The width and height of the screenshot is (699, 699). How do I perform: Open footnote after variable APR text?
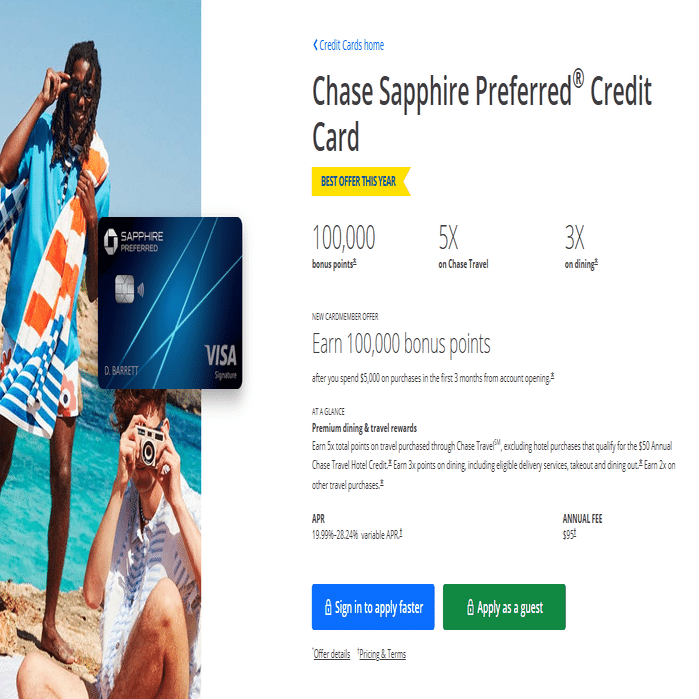coord(401,532)
